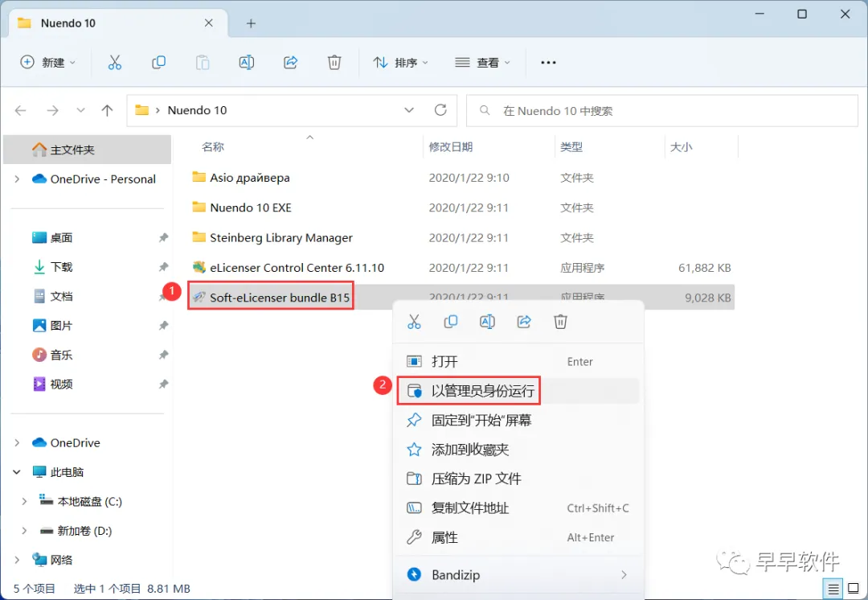
Task: Expand 新加卷 (D:) tree node
Action: 24,531
